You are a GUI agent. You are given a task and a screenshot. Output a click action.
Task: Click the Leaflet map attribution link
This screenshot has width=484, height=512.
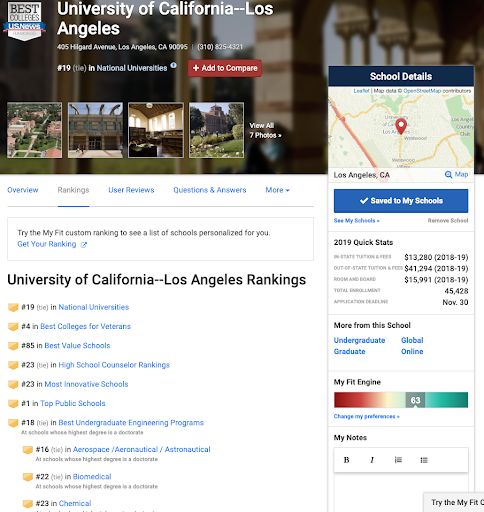(x=361, y=91)
